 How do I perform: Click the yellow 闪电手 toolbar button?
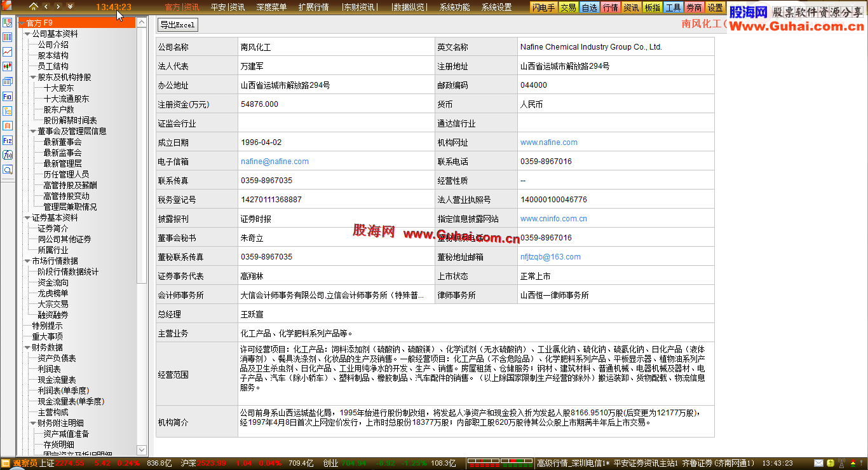tap(544, 8)
